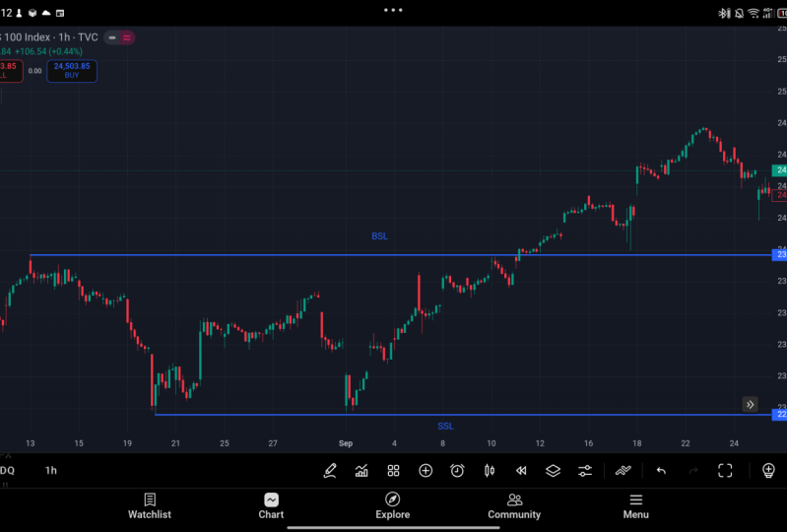Enter fullscreen mode via the brackets icon
This screenshot has height=532, width=787.
[x=725, y=470]
